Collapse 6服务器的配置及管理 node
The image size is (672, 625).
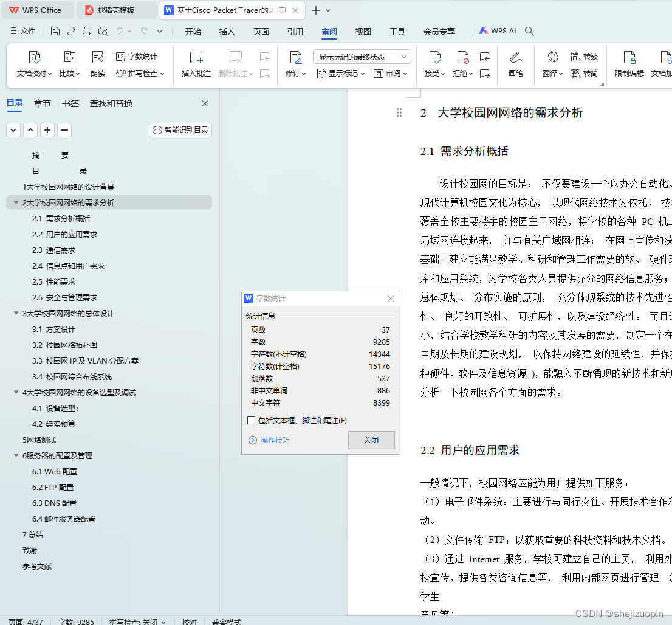point(16,455)
